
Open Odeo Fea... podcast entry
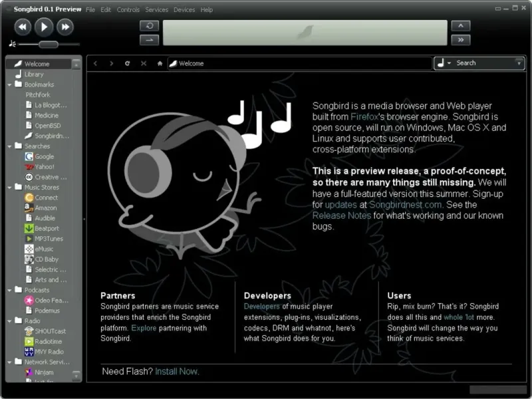click(47, 301)
